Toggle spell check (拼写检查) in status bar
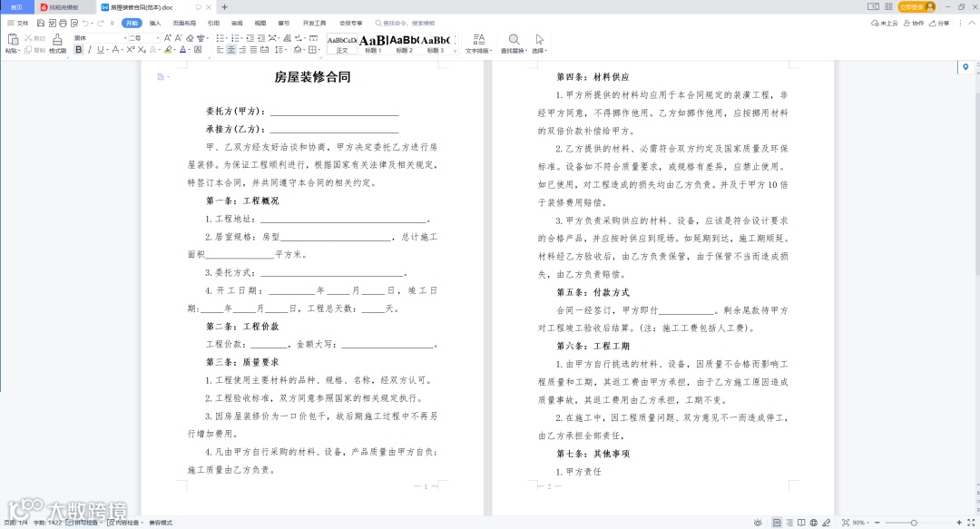 pyautogui.click(x=82, y=522)
